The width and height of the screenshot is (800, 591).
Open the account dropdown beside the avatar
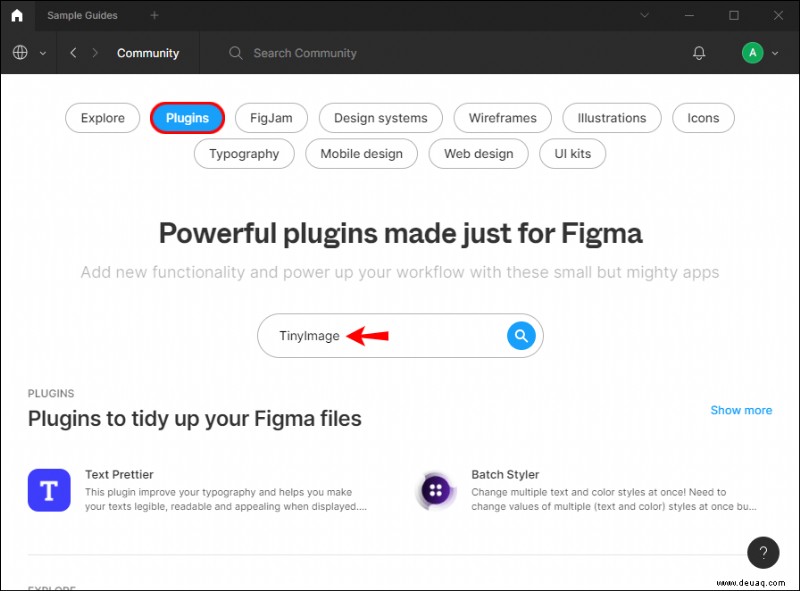(775, 52)
